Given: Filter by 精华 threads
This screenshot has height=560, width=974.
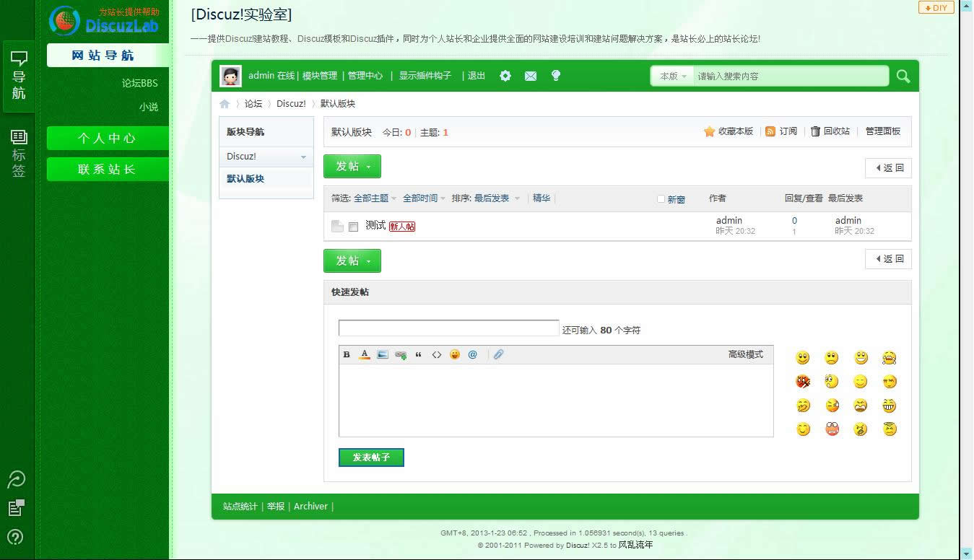Looking at the screenshot, I should [542, 198].
